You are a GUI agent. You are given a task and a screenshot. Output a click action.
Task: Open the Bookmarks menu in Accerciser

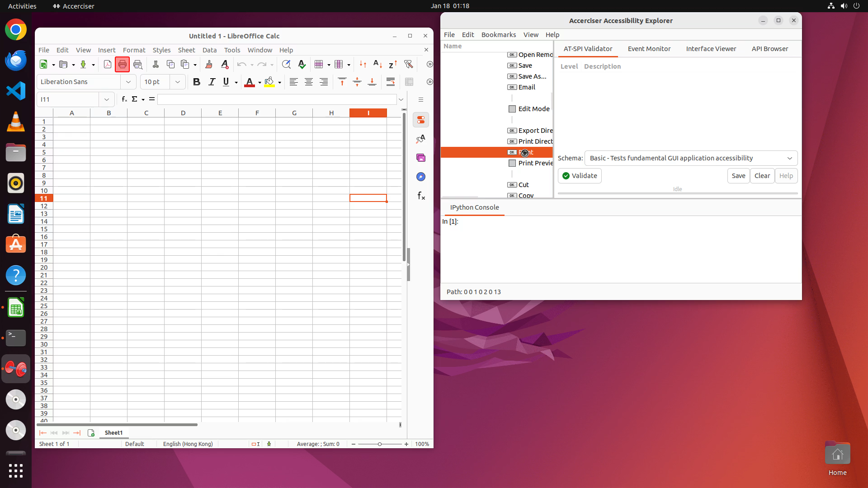pos(498,35)
